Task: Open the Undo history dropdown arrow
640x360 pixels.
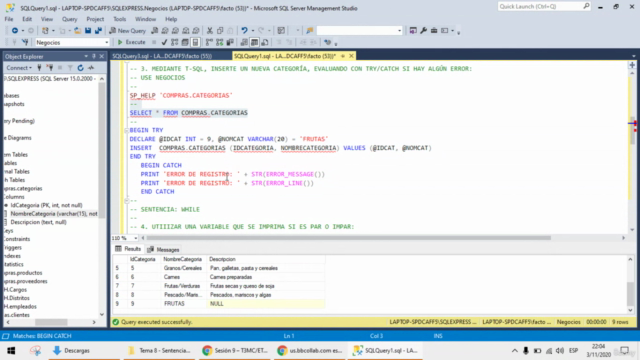Action: pos(253,31)
